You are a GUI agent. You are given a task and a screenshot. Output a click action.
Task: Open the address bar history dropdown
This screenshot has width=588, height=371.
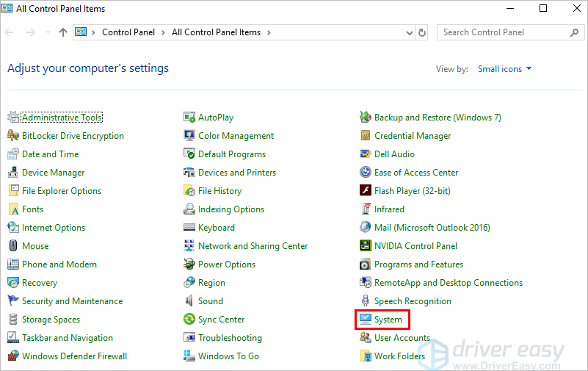pos(409,32)
